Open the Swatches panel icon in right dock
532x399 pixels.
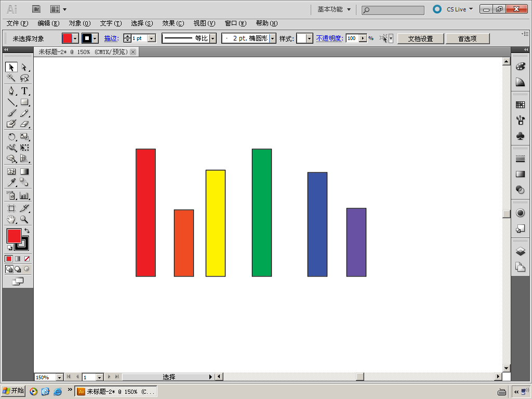(x=520, y=104)
